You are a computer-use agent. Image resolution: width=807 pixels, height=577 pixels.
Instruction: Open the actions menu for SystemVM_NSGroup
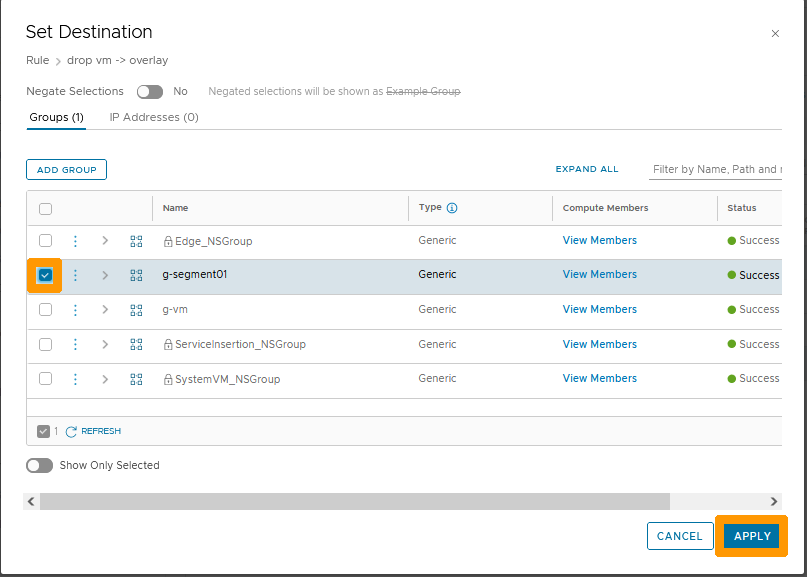pyautogui.click(x=75, y=378)
